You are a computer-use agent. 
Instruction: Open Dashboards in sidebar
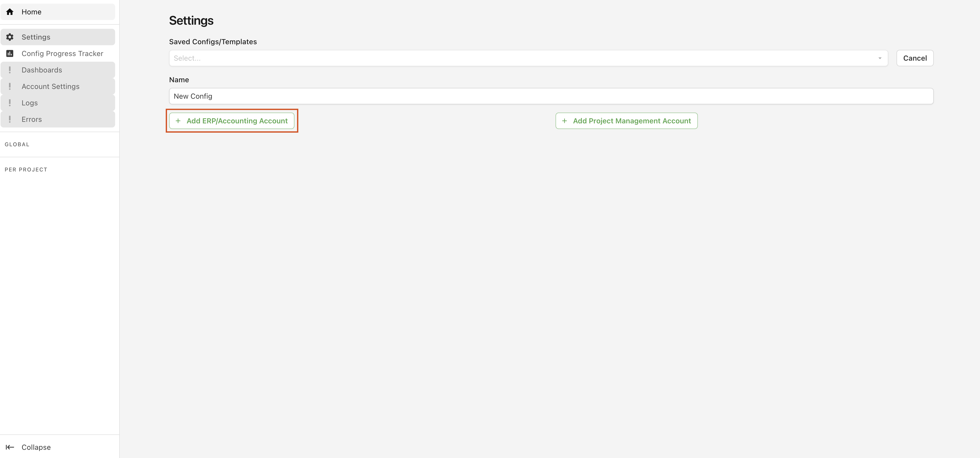(58, 70)
